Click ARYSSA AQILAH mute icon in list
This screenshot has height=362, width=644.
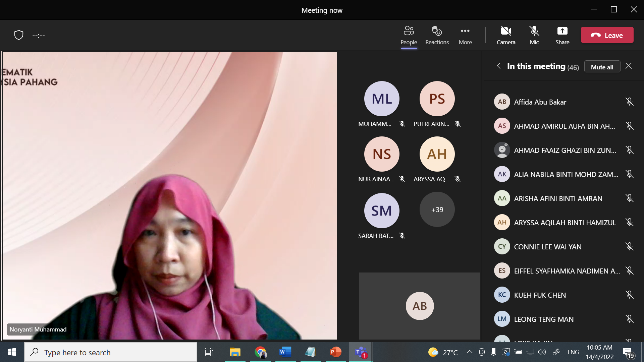coord(630,222)
